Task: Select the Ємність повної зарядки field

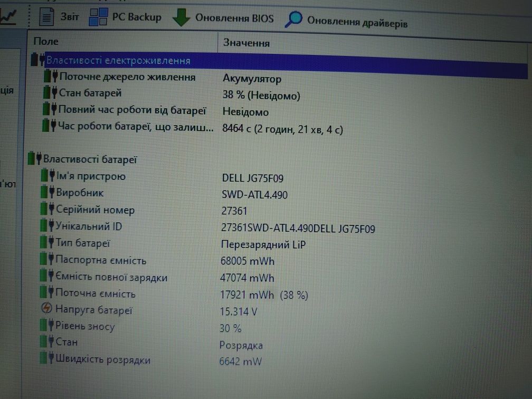Action: point(111,277)
